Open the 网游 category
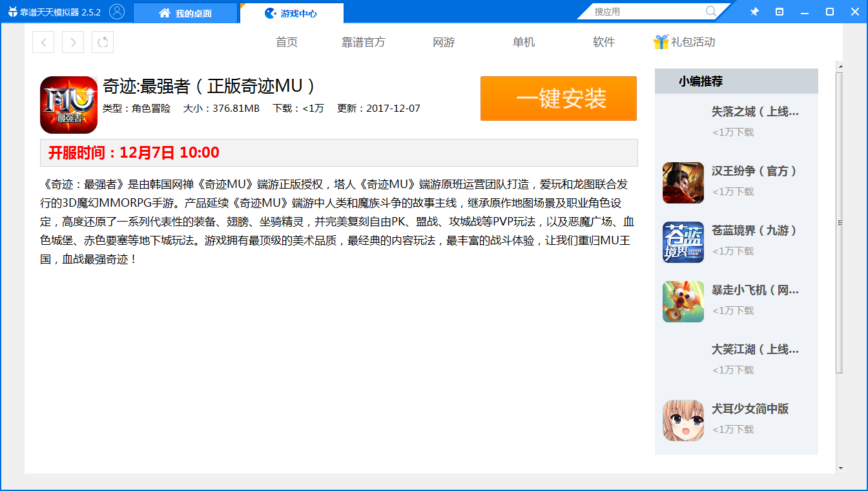 pos(444,42)
